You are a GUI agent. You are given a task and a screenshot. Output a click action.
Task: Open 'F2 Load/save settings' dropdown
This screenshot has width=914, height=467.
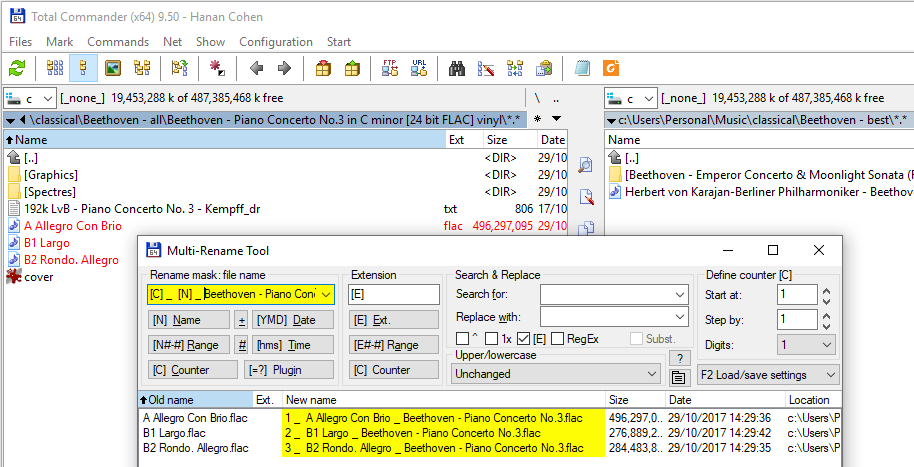[768, 375]
